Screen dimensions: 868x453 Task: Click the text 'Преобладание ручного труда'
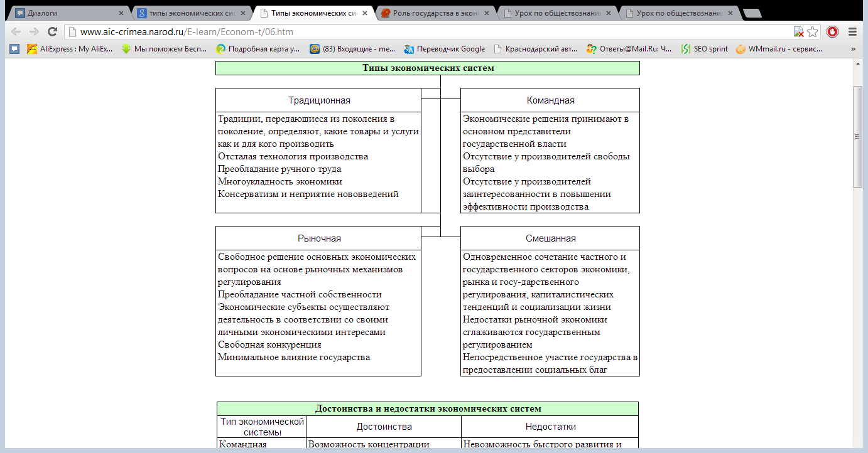click(x=279, y=169)
